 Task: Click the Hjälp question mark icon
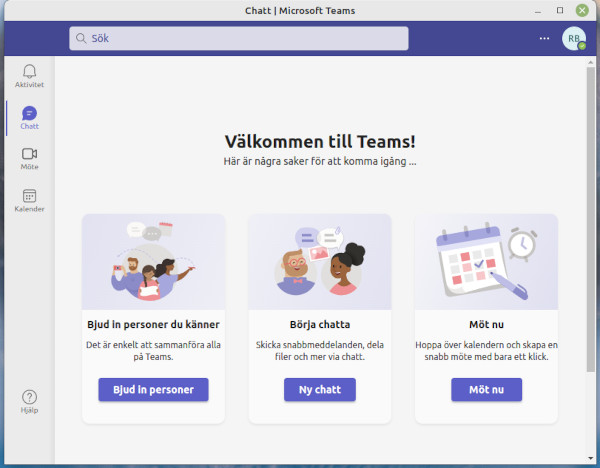29,397
